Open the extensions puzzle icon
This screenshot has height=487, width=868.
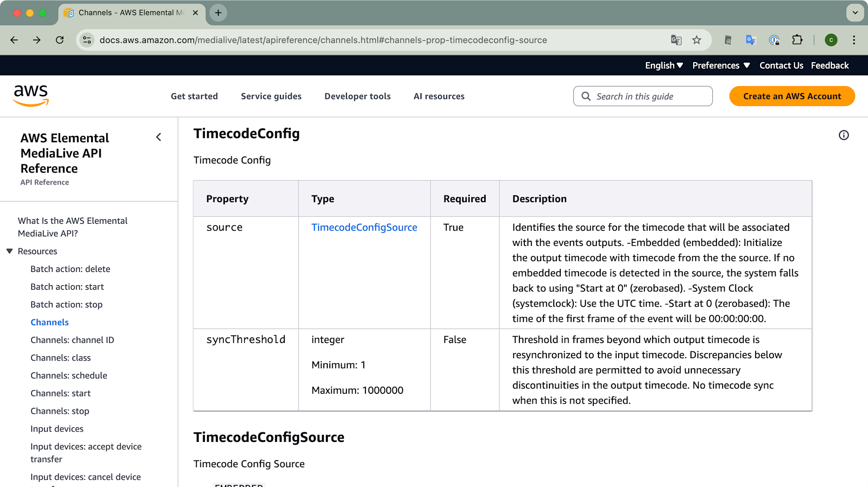pos(797,40)
